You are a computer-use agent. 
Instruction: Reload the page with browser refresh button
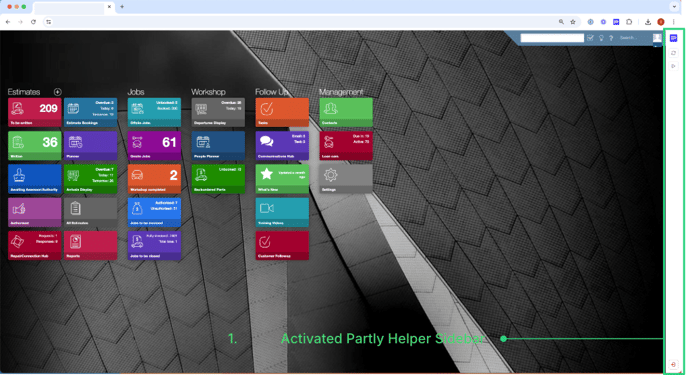[x=33, y=22]
